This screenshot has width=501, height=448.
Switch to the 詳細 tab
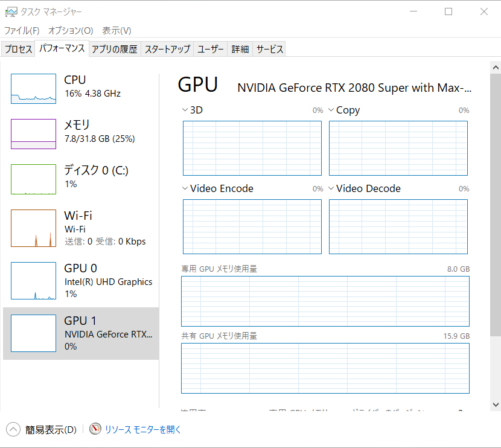click(240, 50)
